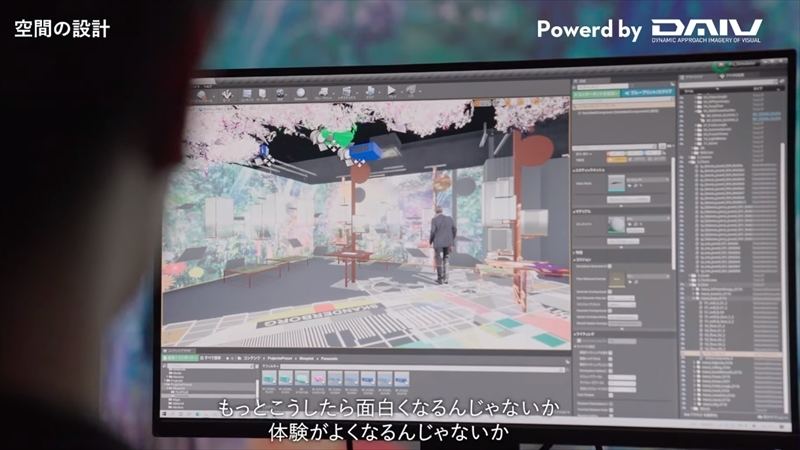The image size is (800, 450).
Task: Click the yellowish thumbnail swatch in Details
Action: pyautogui.click(x=617, y=279)
